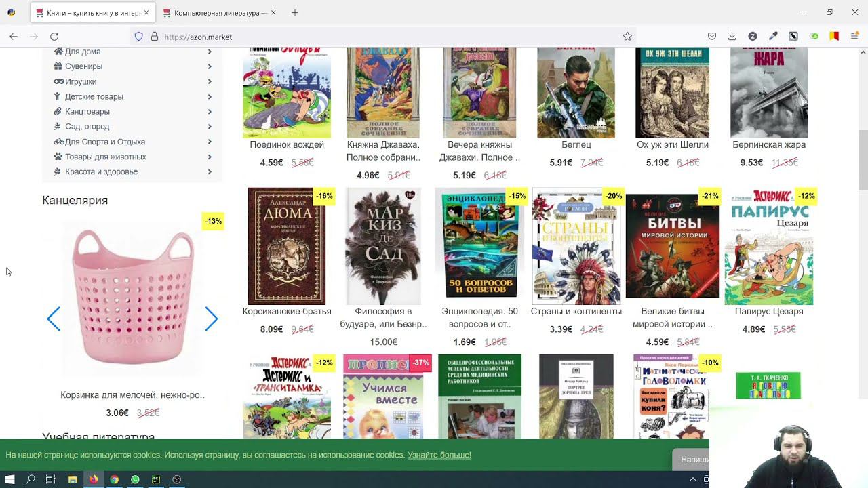The width and height of the screenshot is (868, 488).
Task: Expand the Сад, огород category arrow
Action: click(210, 126)
